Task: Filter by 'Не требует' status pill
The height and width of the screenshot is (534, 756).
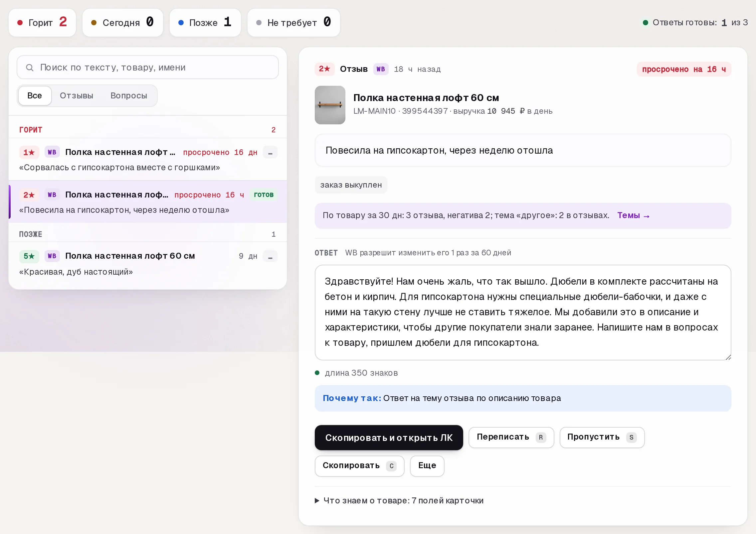Action: [x=294, y=23]
